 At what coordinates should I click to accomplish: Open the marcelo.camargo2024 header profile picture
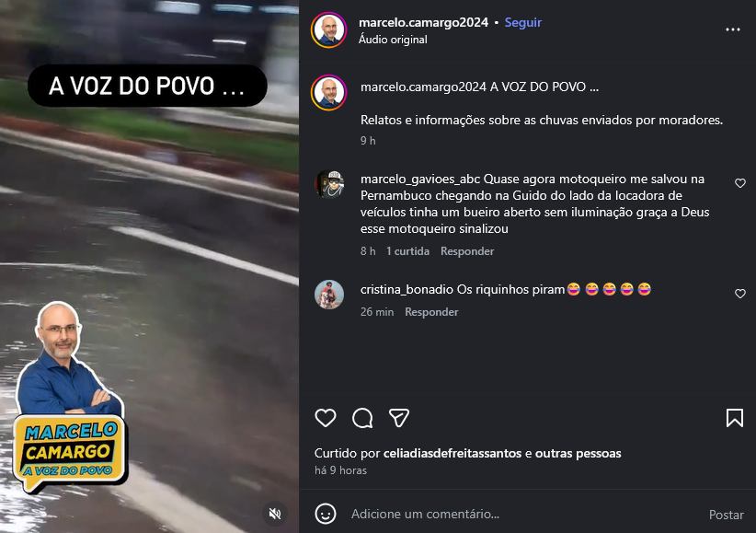click(329, 30)
